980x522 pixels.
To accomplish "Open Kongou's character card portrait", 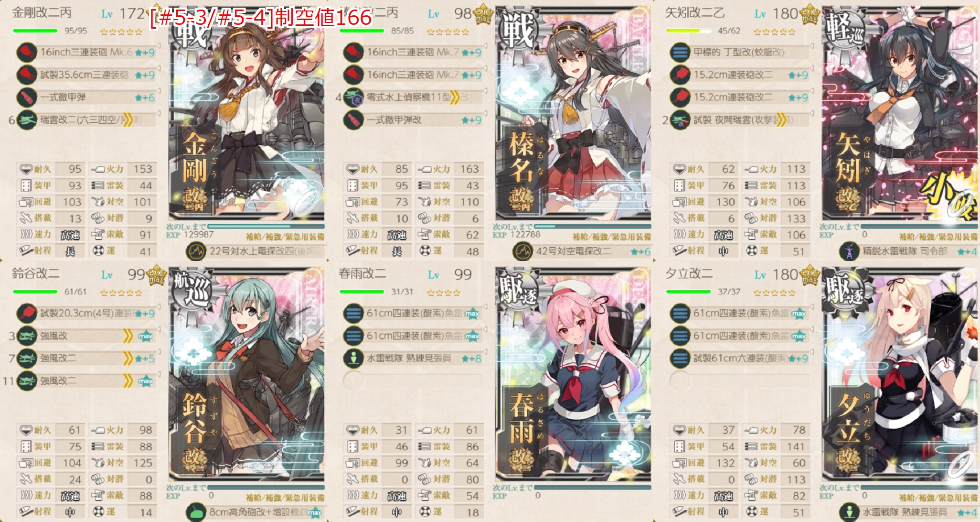I will 246,113.
